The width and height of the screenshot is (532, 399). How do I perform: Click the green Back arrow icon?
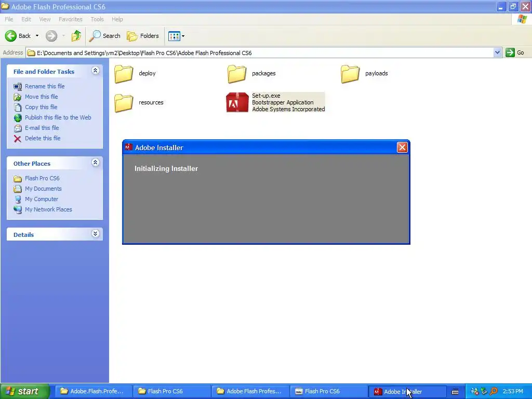[x=11, y=36]
